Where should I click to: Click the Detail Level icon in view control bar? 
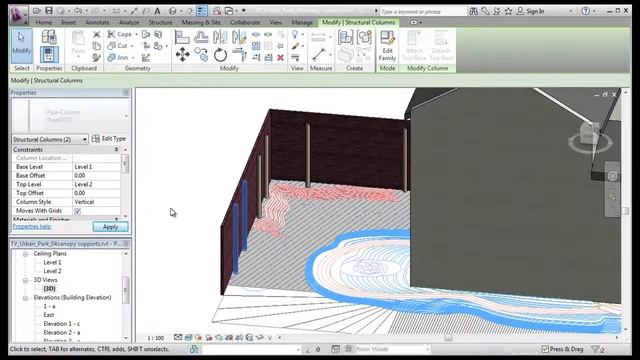tap(178, 338)
